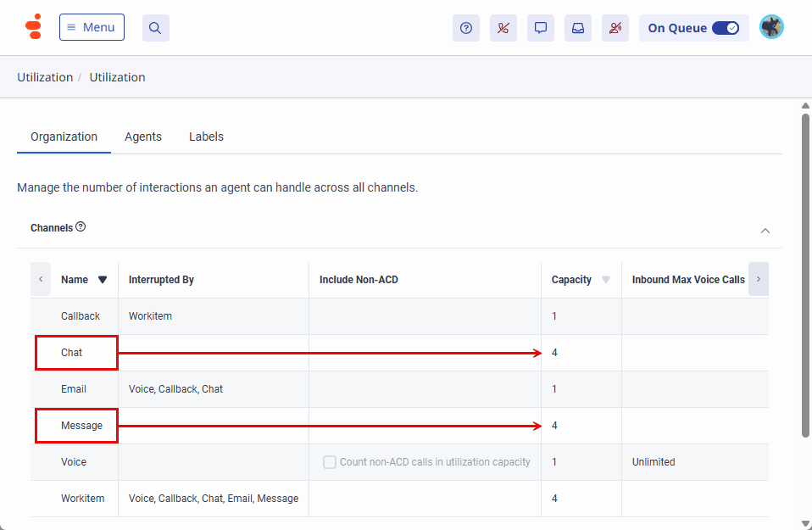Collapse the Channels section
This screenshot has height=530, width=812.
pyautogui.click(x=765, y=230)
